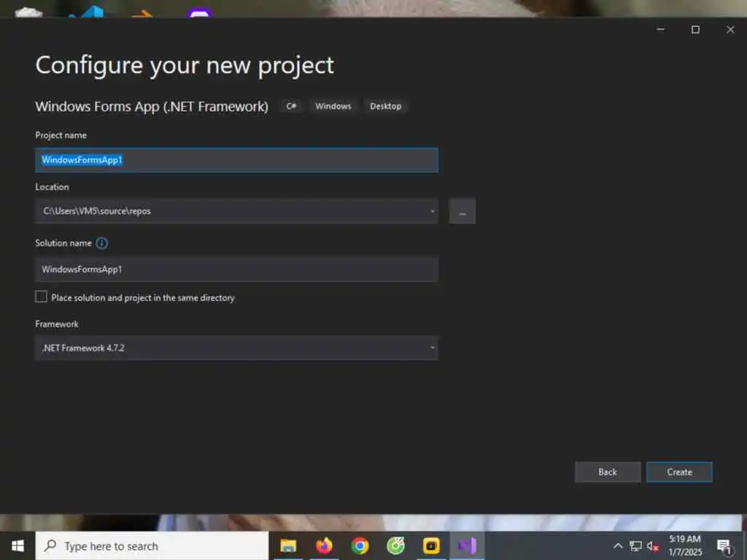Open the taskbar clock and date

click(x=685, y=545)
